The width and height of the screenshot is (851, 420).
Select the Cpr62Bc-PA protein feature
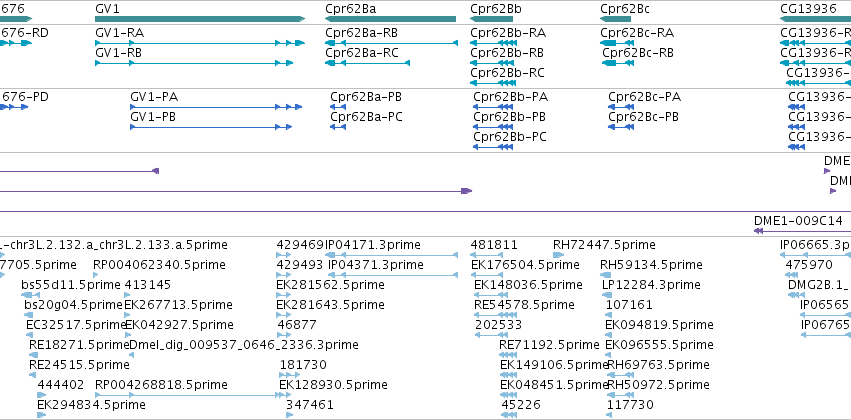(621, 107)
